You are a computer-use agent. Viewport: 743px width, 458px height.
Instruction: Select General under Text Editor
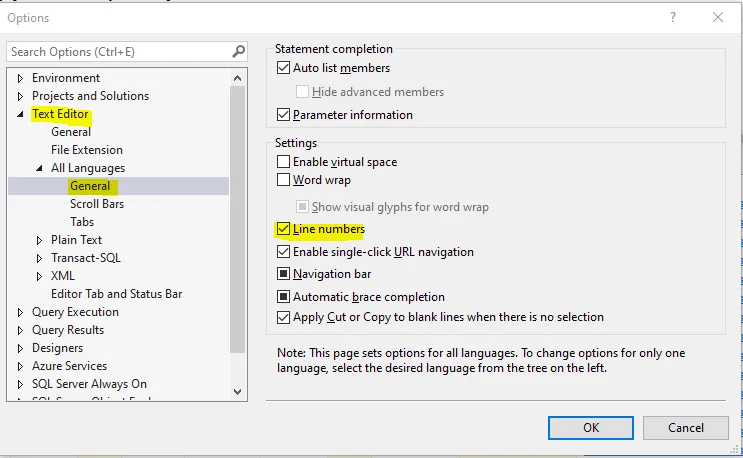coord(71,132)
